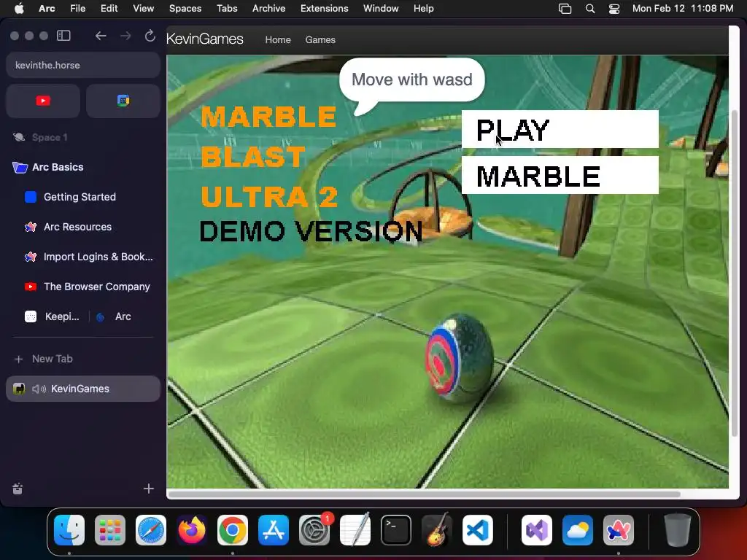Select the KevinGames active tab
Screen dimensions: 747x560
[x=83, y=389]
